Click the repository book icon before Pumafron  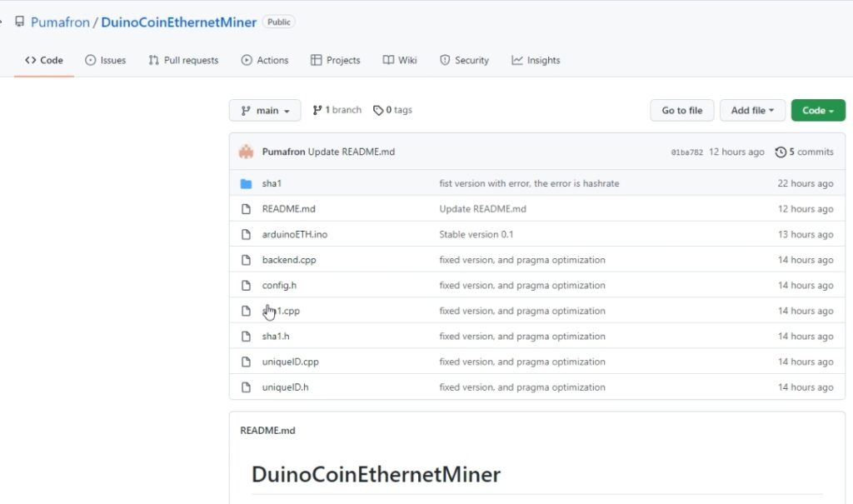pyautogui.click(x=20, y=22)
